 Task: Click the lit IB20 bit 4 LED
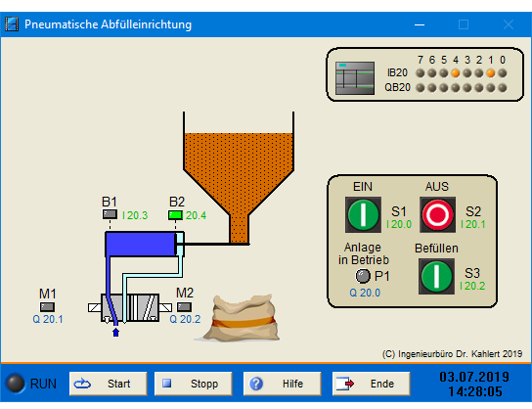point(456,73)
